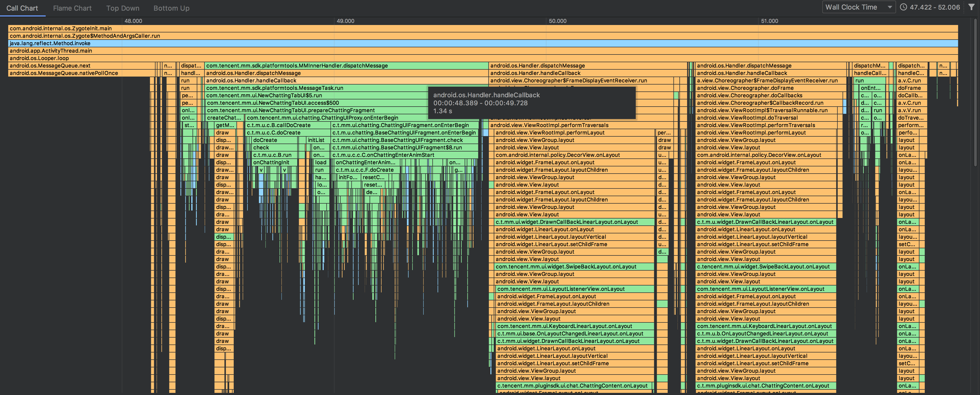The image size is (980, 395).
Task: Select the Call Chart tab
Action: [22, 8]
